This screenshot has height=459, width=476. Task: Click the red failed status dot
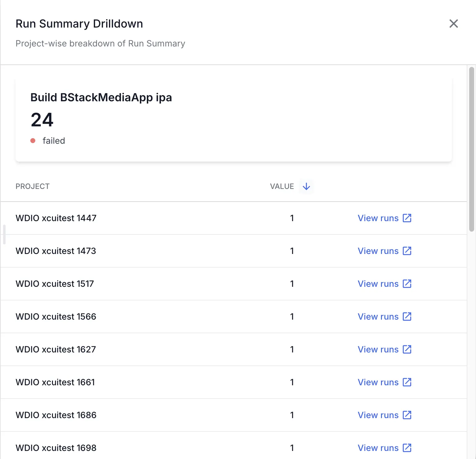click(x=33, y=141)
